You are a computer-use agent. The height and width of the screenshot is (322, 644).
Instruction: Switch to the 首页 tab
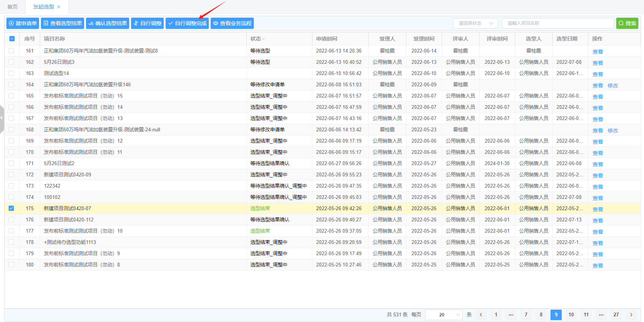(12, 7)
